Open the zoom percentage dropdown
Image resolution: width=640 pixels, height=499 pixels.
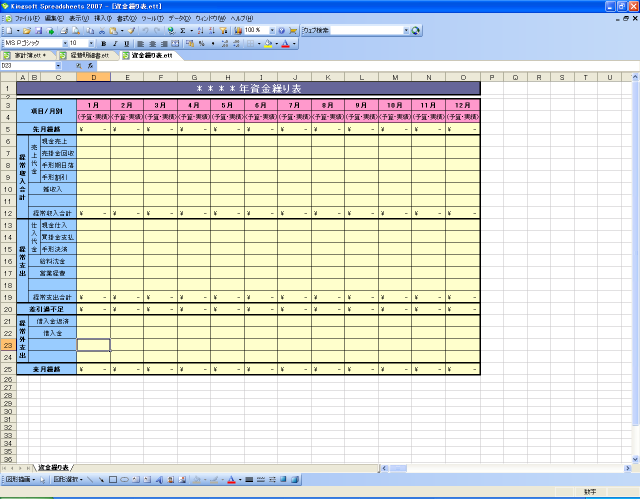coord(272,30)
